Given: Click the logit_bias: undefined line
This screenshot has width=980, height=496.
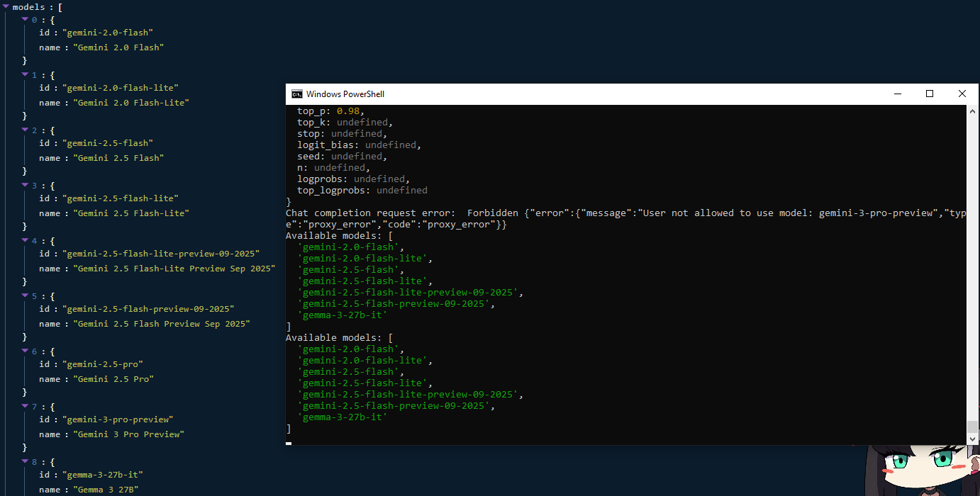Looking at the screenshot, I should point(360,145).
